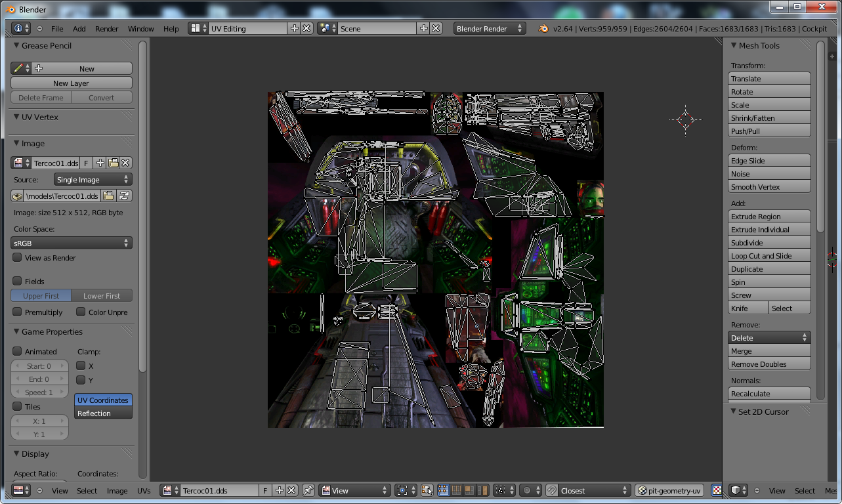The image size is (842, 504).
Task: Open the Add menu
Action: pos(79,29)
